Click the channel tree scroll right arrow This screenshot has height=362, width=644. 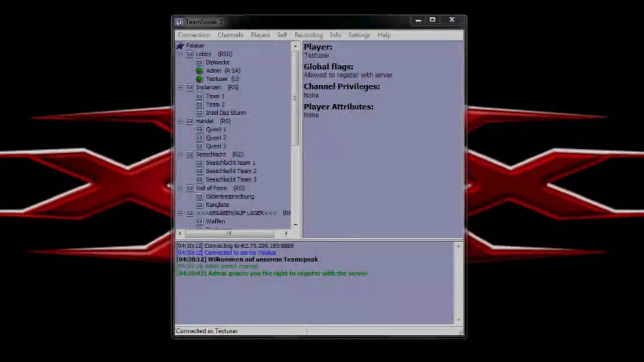pyautogui.click(x=286, y=233)
